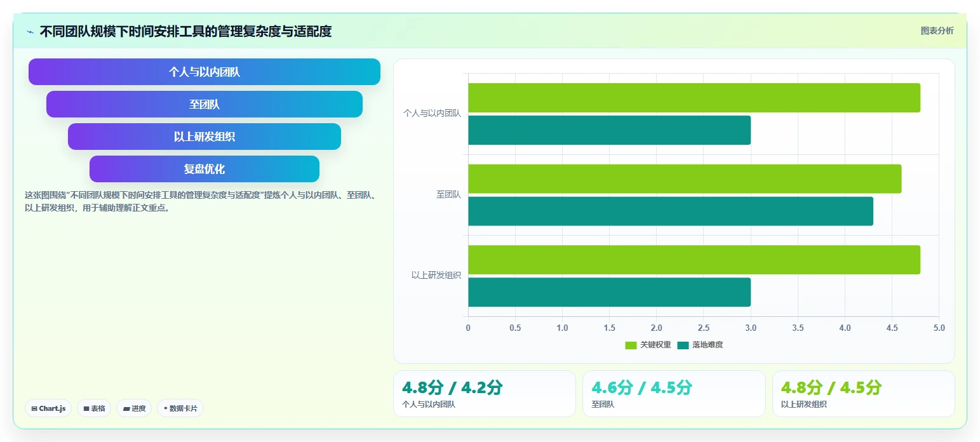The image size is (980, 442).
Task: Select the 复盘优化 funnel stage
Action: (x=205, y=169)
